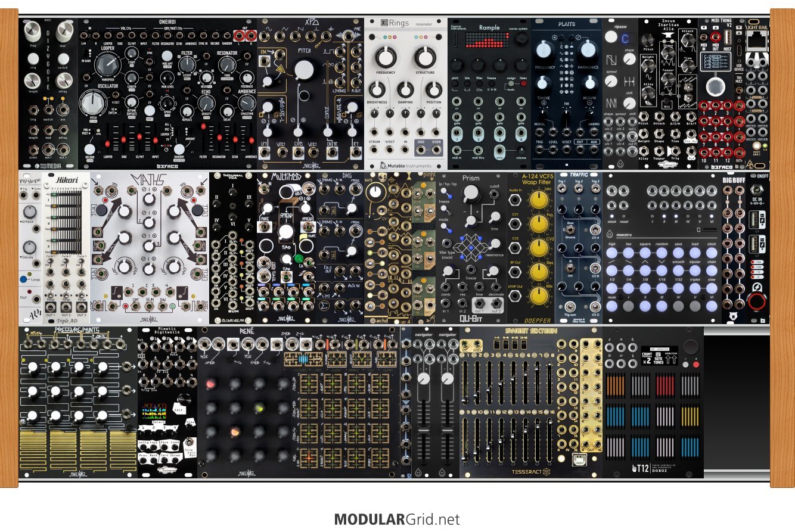The height and width of the screenshot is (532, 795).
Task: Click the Big Buff bear logo
Action: [732, 316]
